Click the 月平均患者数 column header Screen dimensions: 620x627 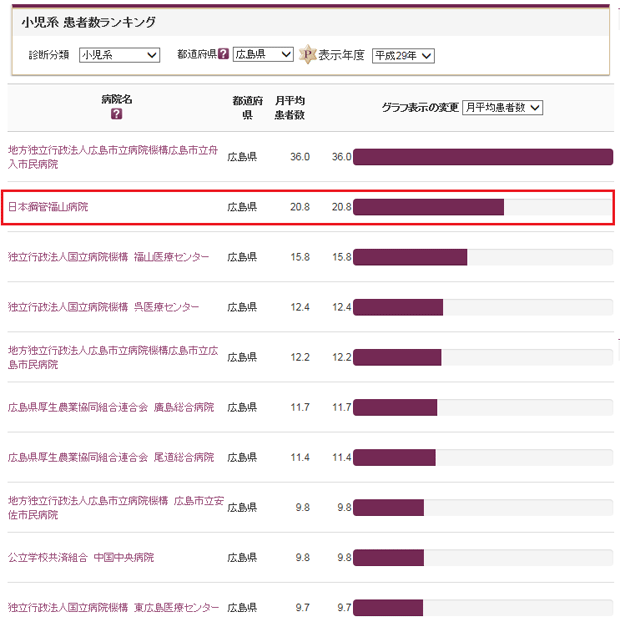click(x=292, y=108)
